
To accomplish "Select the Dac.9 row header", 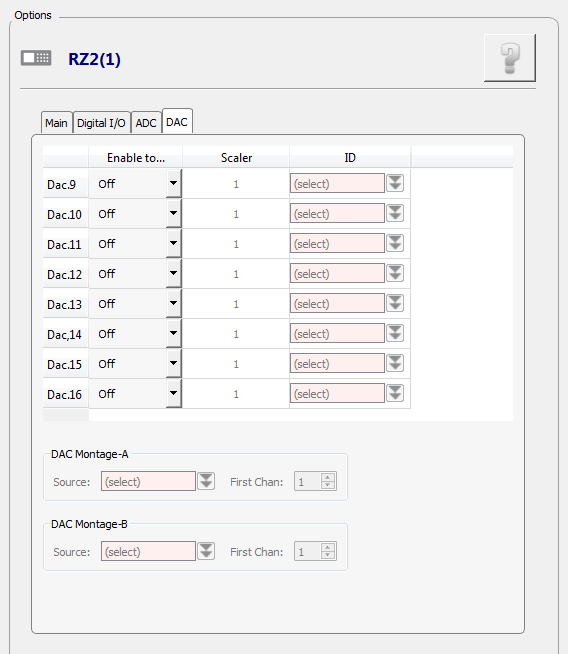I will click(x=65, y=184).
